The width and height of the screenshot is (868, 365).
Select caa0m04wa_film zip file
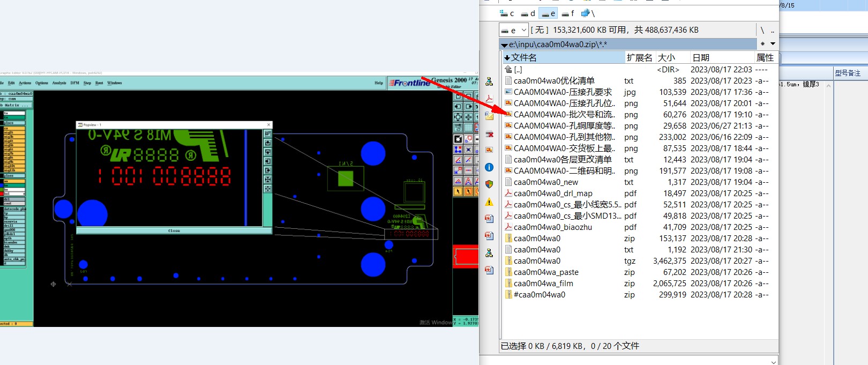coord(640,284)
